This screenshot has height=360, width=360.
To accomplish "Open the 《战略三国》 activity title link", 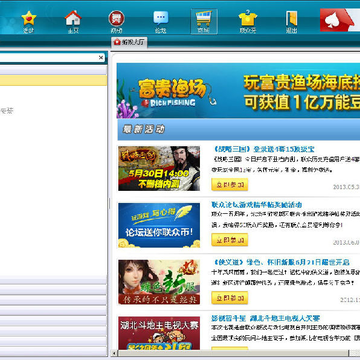I will click(x=263, y=149).
